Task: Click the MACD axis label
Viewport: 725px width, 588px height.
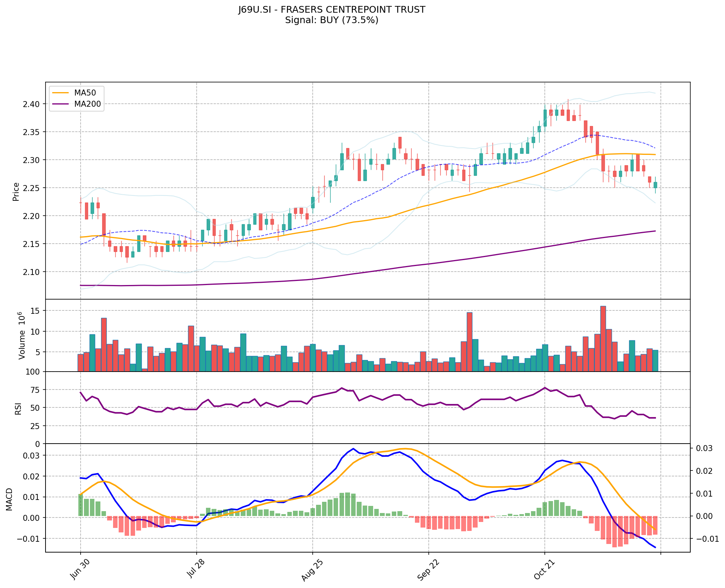Action: tap(9, 499)
